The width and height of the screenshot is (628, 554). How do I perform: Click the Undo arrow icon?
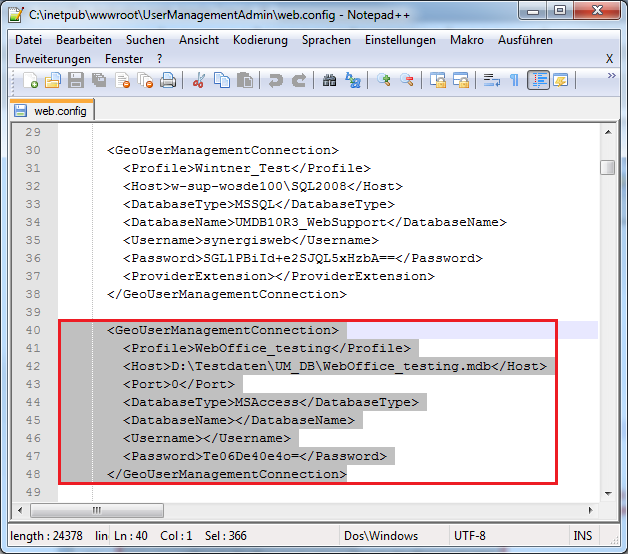pos(275,81)
